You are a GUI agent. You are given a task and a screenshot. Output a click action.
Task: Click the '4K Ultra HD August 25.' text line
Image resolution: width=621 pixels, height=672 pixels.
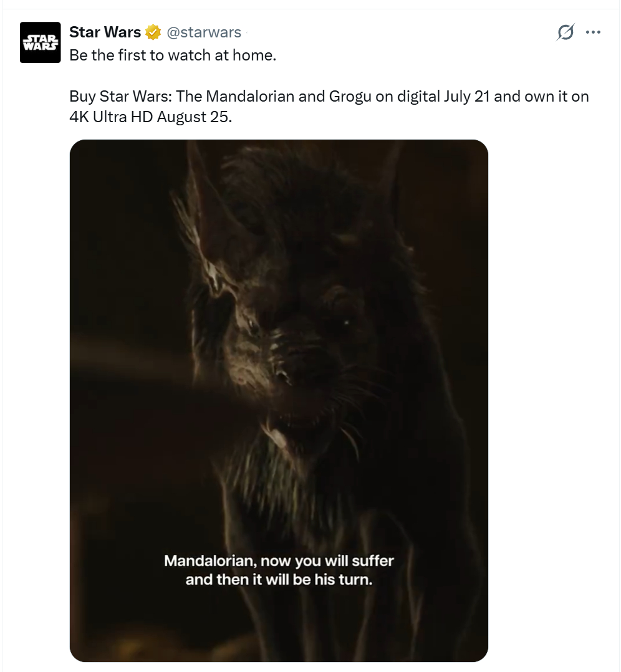150,117
